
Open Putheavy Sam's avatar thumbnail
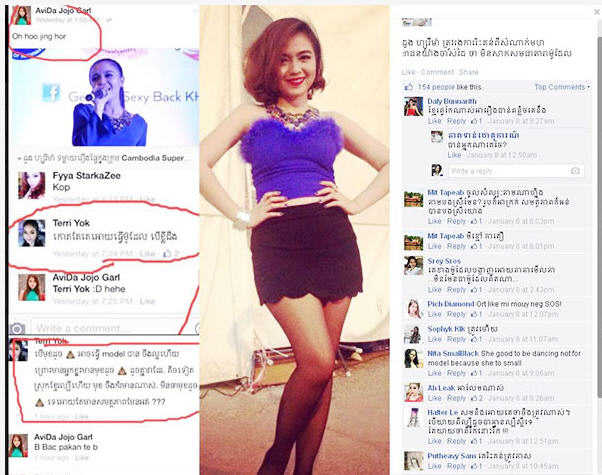point(413,460)
